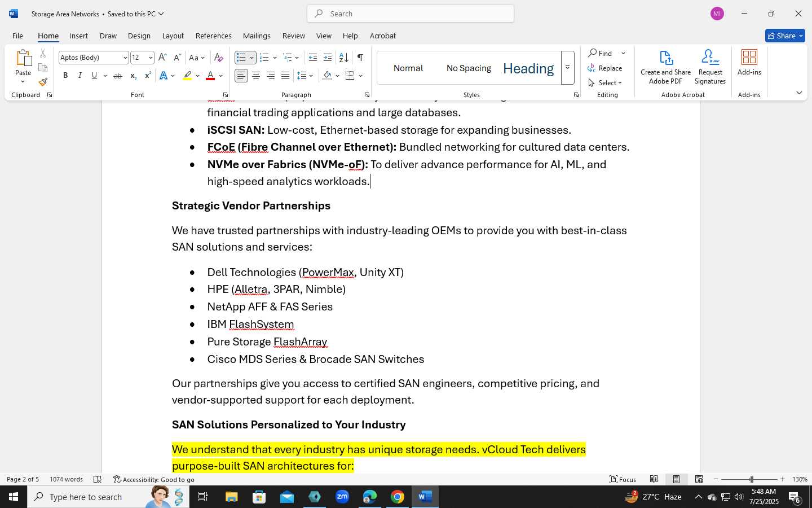Toggle Underline formatting

[x=94, y=76]
